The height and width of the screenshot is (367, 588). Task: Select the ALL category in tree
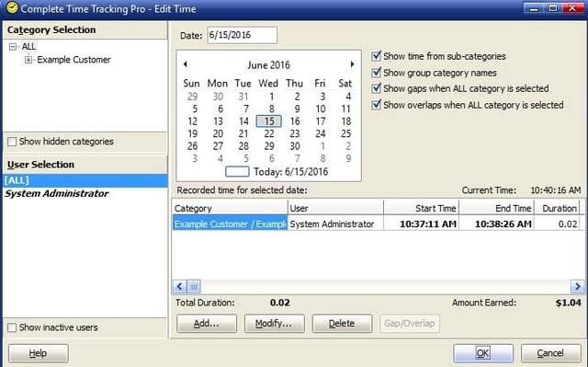(28, 47)
